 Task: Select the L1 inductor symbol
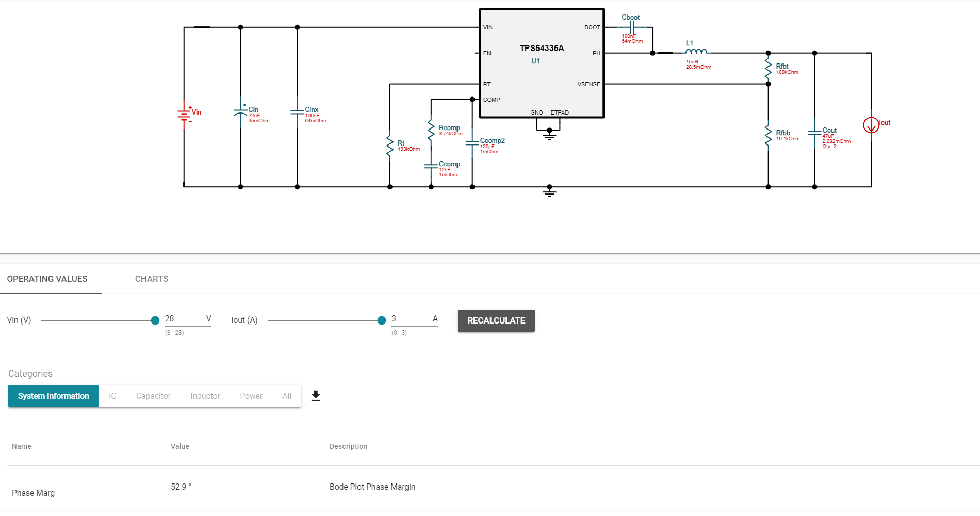pyautogui.click(x=696, y=51)
